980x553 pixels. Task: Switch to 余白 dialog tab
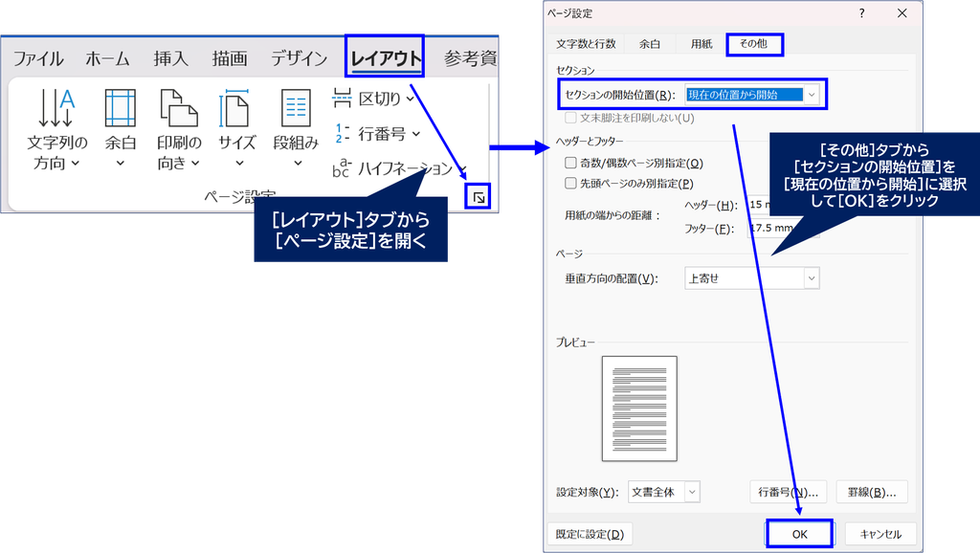[x=650, y=44]
